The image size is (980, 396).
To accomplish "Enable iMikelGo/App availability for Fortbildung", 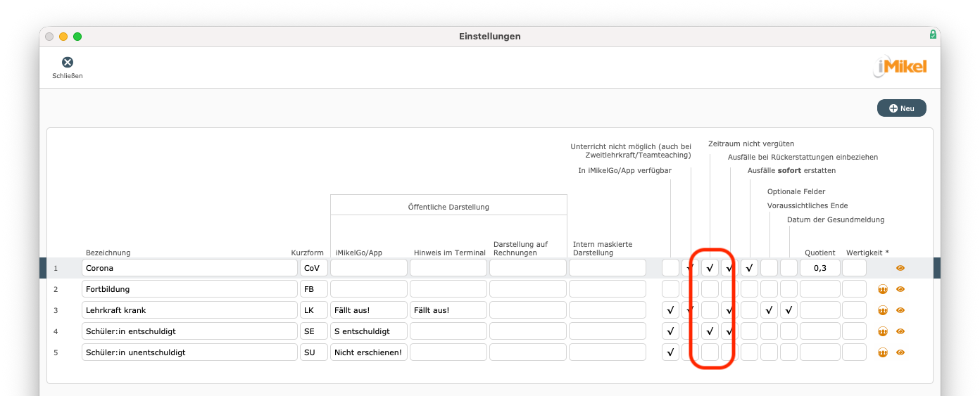I will (x=670, y=289).
